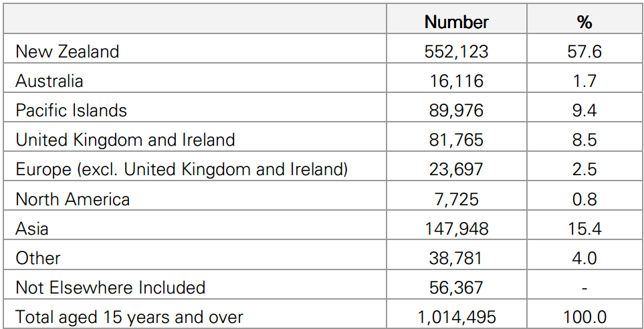Select the New Zealand row label

coord(68,51)
